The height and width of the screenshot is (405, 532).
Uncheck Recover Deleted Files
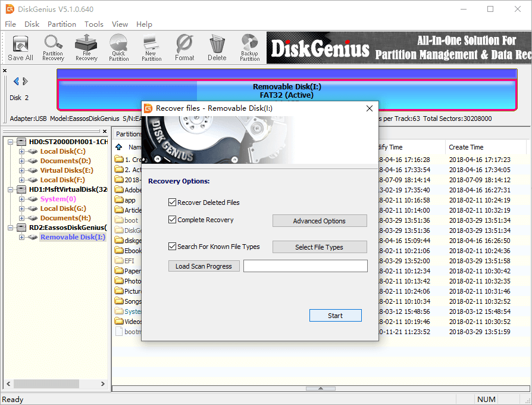coord(173,202)
